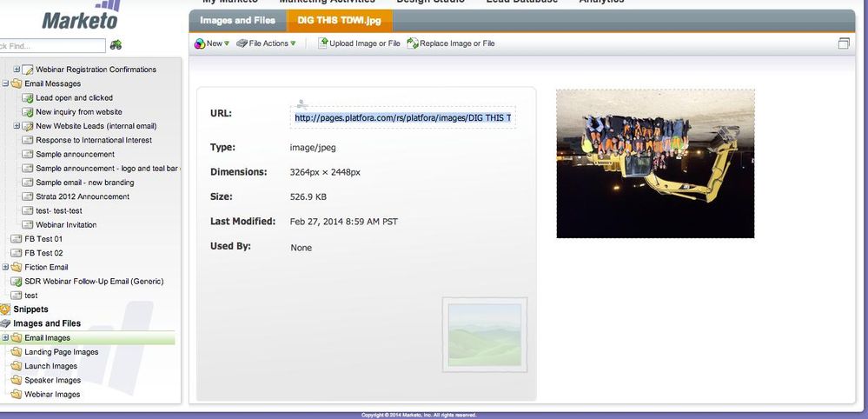Click the upside-down image preview thumbnail

(655, 163)
